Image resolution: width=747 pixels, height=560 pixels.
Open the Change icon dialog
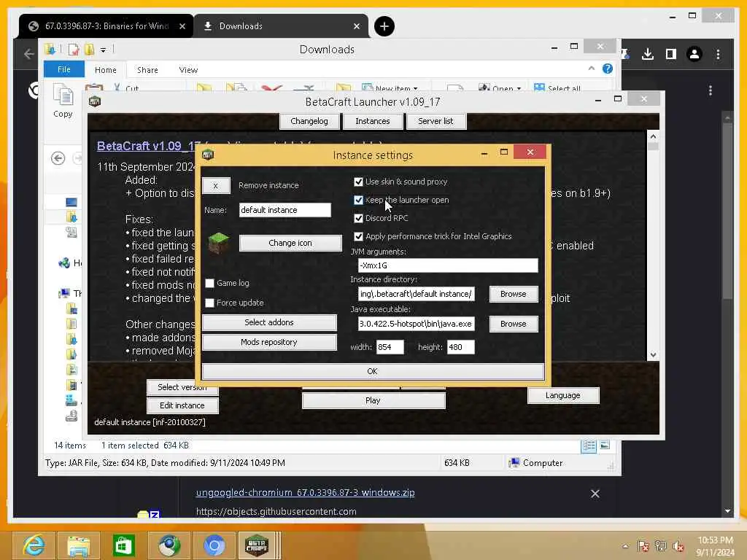click(x=290, y=243)
